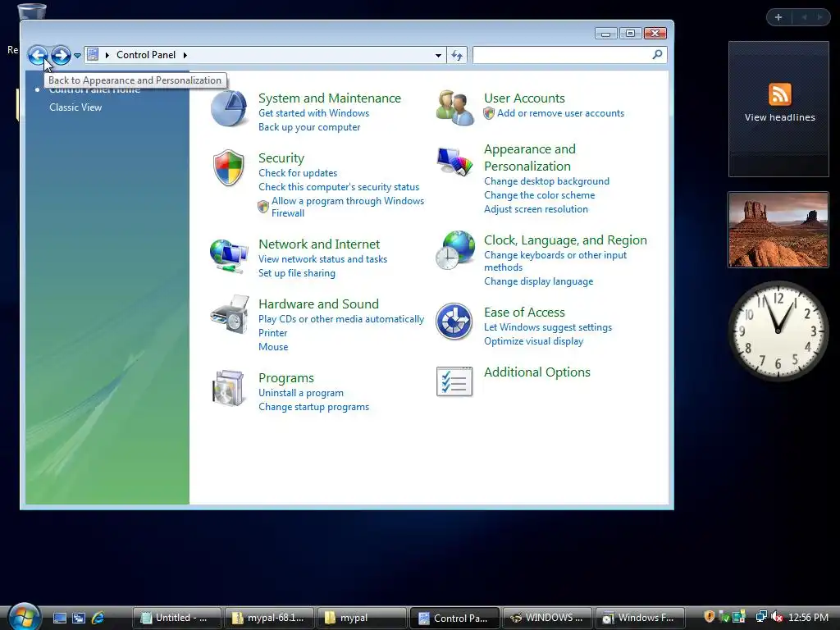The width and height of the screenshot is (840, 630).
Task: Open the Mouse link
Action: [273, 347]
